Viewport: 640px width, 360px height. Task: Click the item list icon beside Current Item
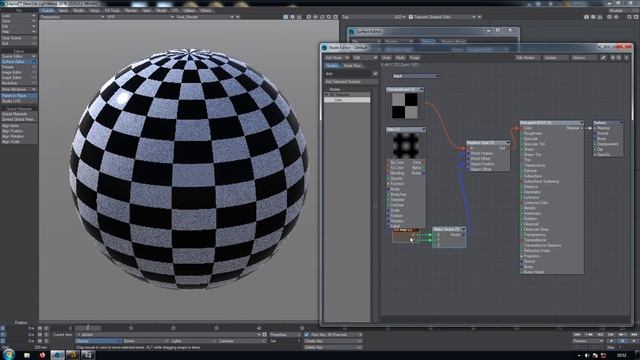pos(264,334)
